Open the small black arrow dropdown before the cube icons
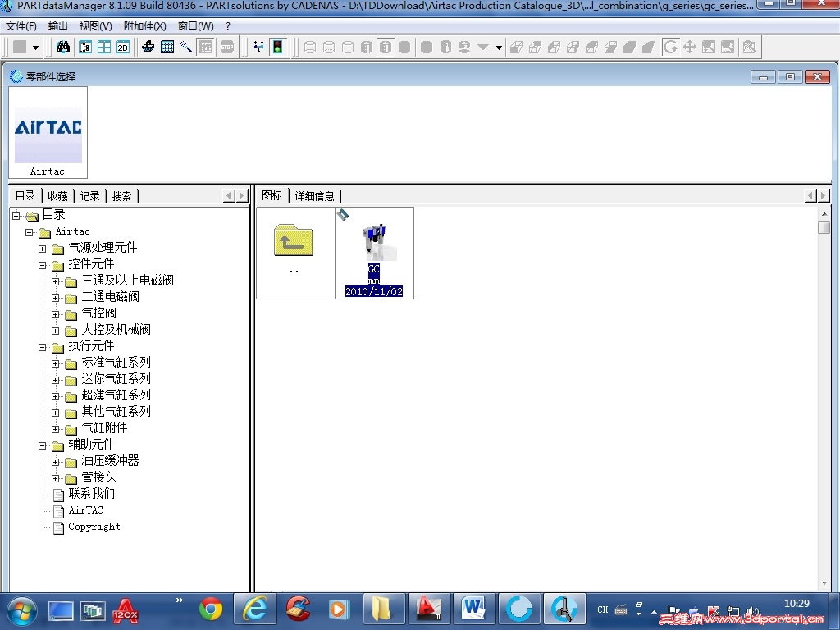Image resolution: width=840 pixels, height=630 pixels. coord(499,48)
